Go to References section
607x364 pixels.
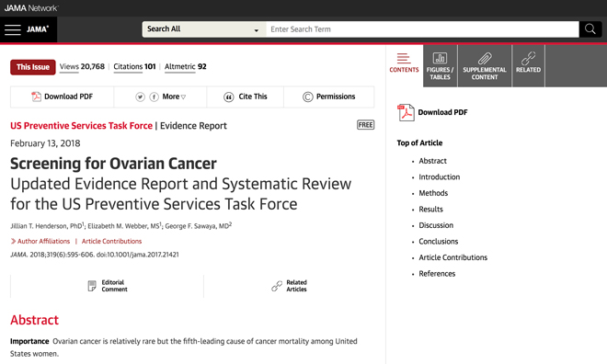point(437,274)
